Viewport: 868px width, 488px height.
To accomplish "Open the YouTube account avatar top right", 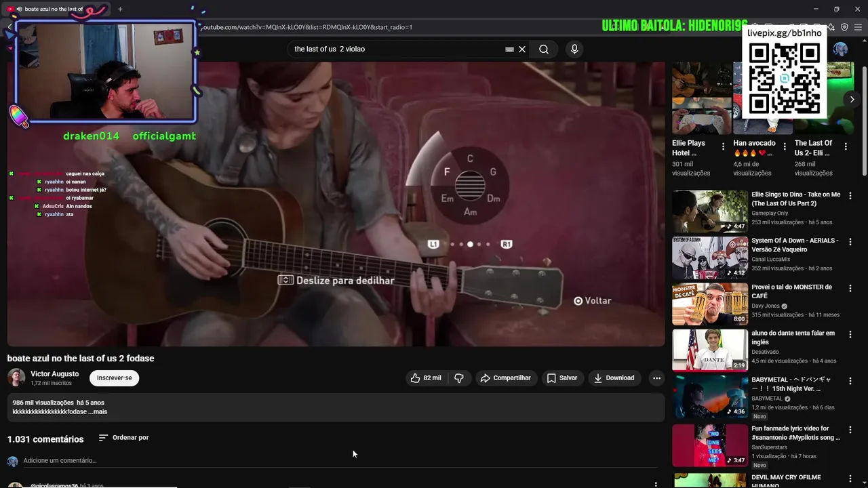I will 840,49.
